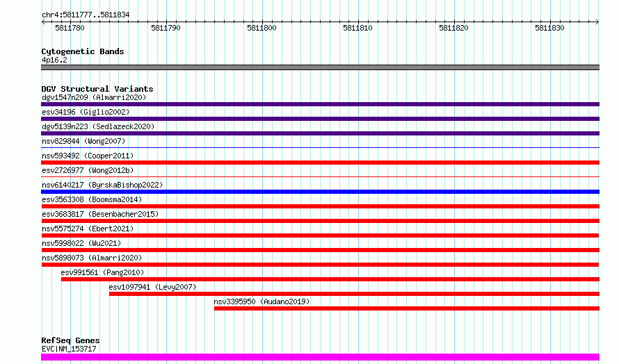This screenshot has width=619, height=364.
Task: Click the nsv3395950 (Audano2019) label
Action: pyautogui.click(x=262, y=301)
